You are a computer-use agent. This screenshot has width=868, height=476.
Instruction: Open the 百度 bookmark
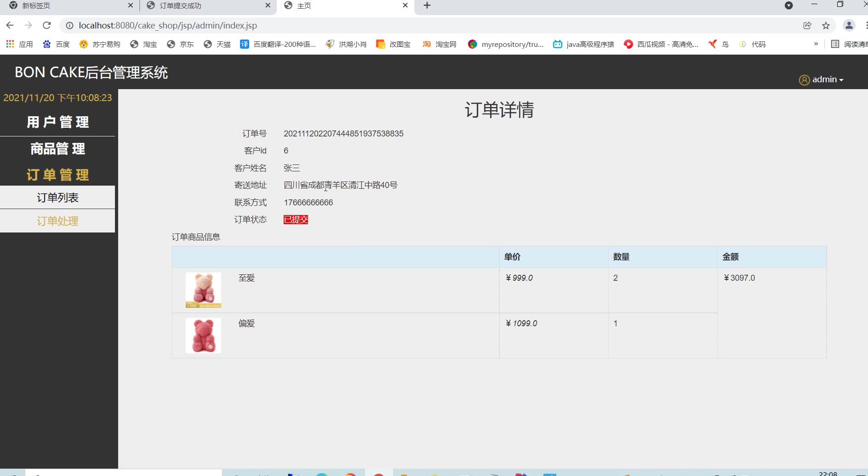coord(56,44)
